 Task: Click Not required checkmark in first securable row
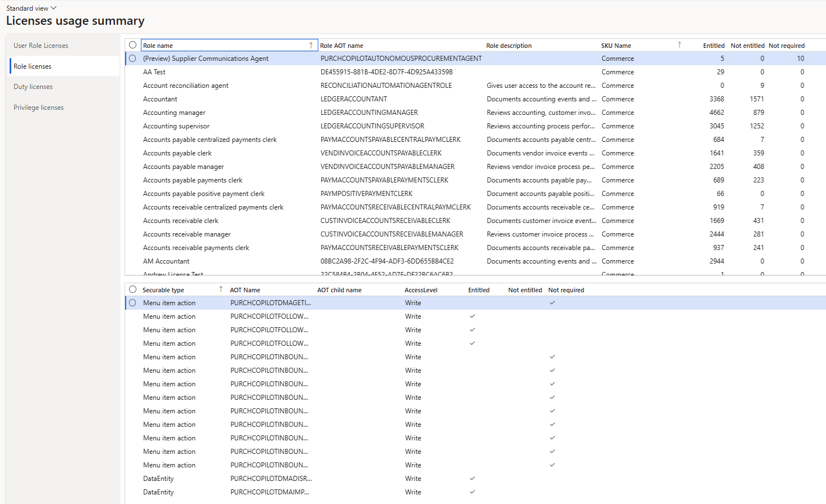point(552,303)
